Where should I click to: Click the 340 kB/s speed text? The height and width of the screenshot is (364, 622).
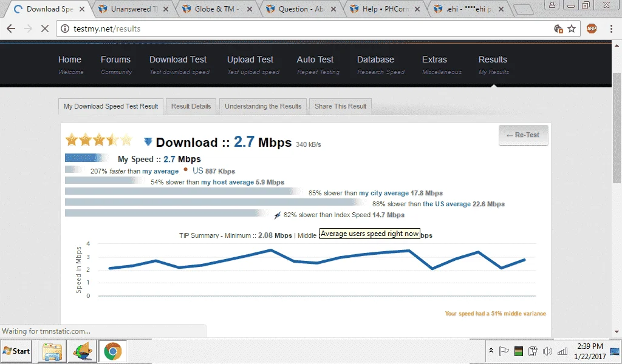pos(308,144)
